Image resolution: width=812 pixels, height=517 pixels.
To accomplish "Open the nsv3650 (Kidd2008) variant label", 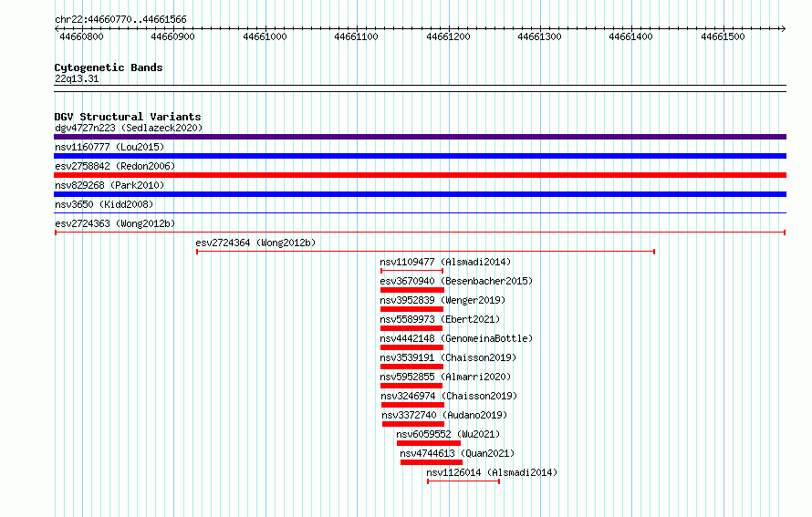I will (x=104, y=204).
